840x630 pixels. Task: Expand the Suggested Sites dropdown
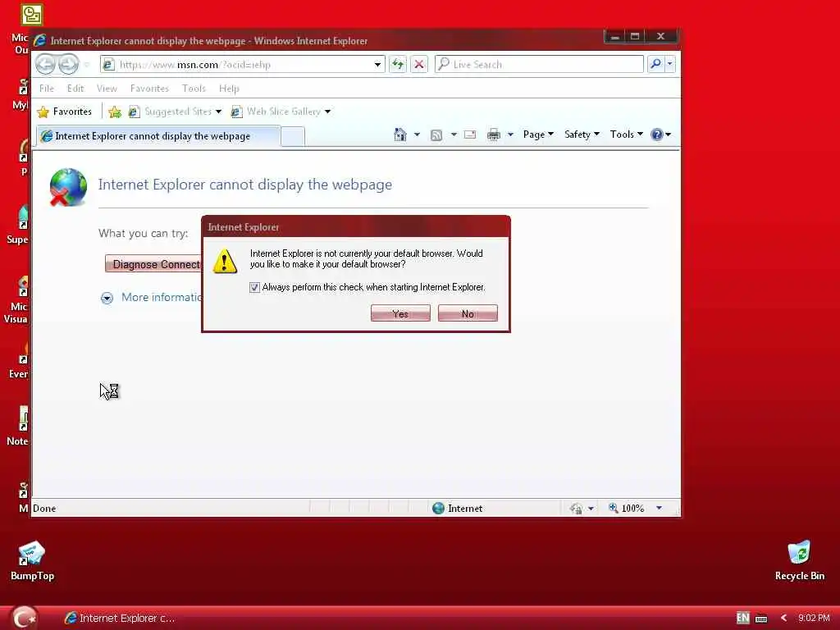click(x=218, y=112)
